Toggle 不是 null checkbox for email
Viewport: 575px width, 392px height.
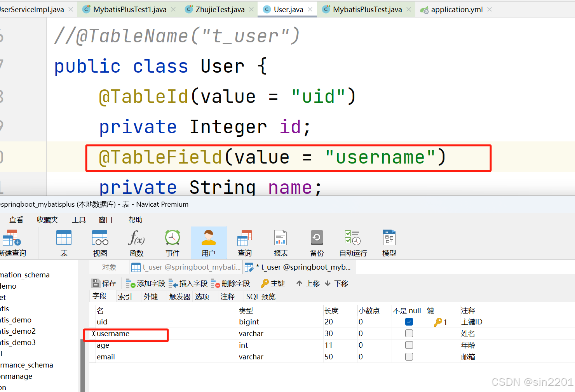(x=409, y=357)
